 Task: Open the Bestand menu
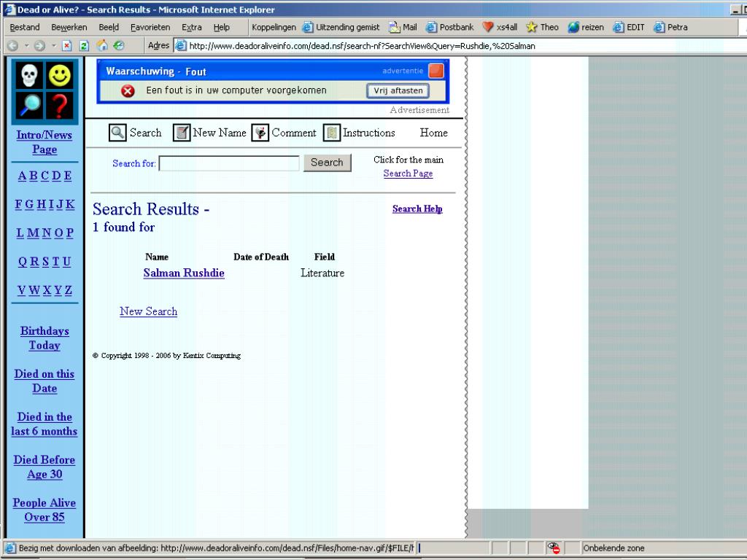coord(25,27)
